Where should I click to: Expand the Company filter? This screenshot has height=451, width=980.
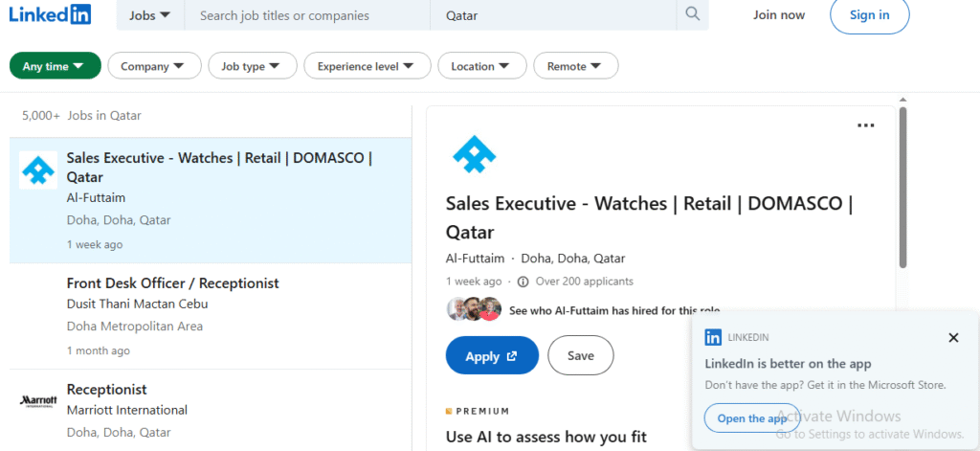pos(154,66)
